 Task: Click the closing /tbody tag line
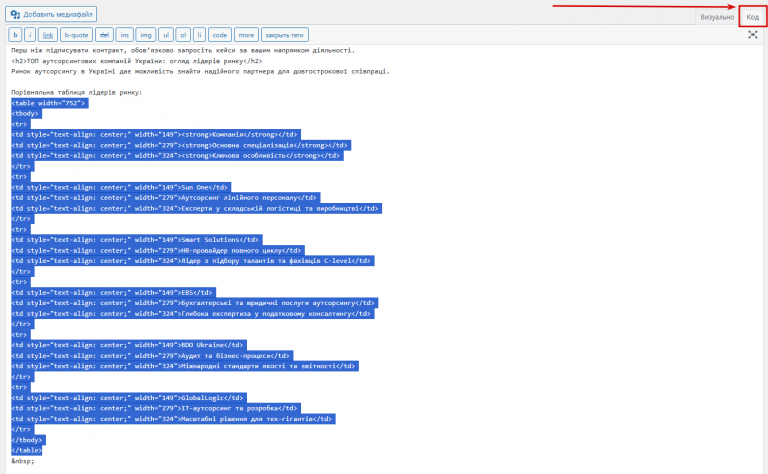coord(28,440)
